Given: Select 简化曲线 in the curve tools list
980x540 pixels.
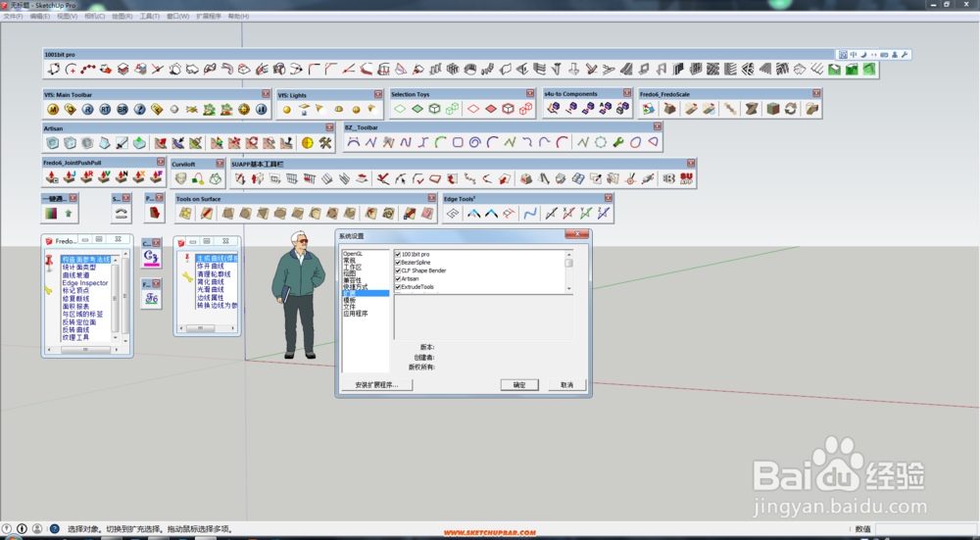Looking at the screenshot, I should point(210,282).
